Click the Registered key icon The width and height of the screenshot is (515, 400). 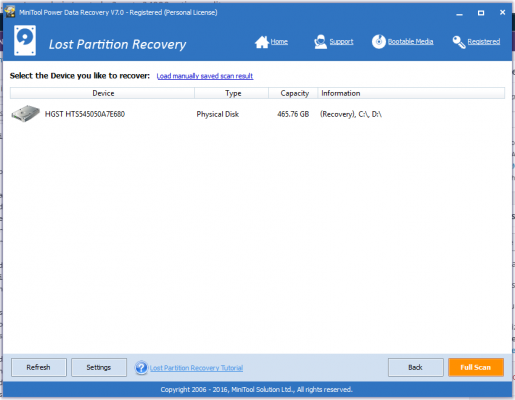pyautogui.click(x=459, y=42)
